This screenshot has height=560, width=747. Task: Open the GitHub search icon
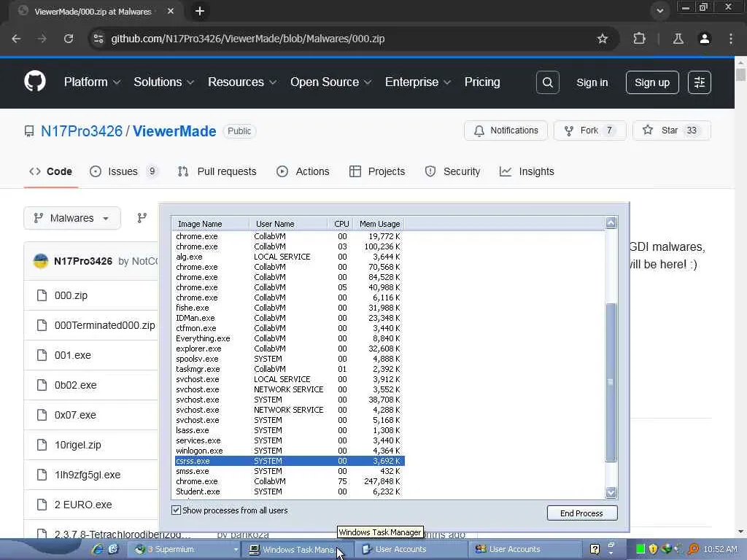point(548,82)
